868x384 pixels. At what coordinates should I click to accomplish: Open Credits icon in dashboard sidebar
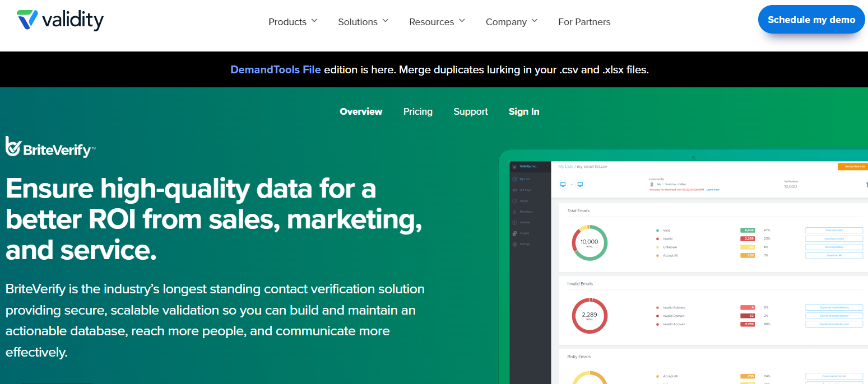click(x=514, y=233)
